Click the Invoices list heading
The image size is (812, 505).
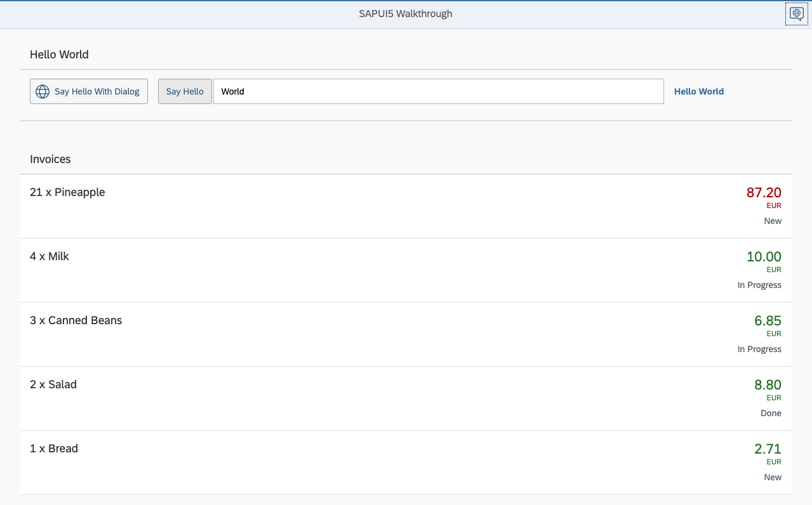pos(50,159)
